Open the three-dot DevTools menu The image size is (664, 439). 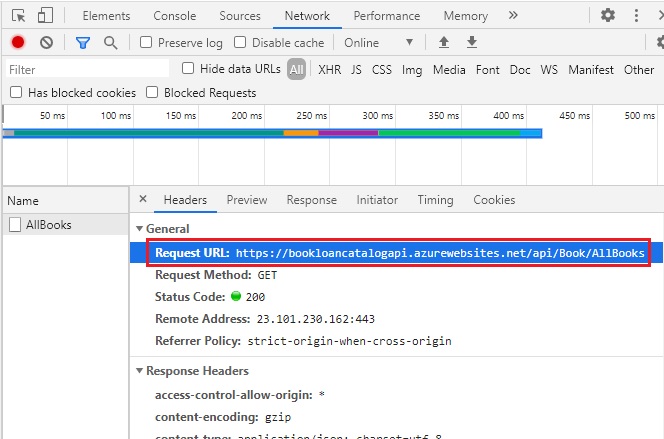pos(636,16)
